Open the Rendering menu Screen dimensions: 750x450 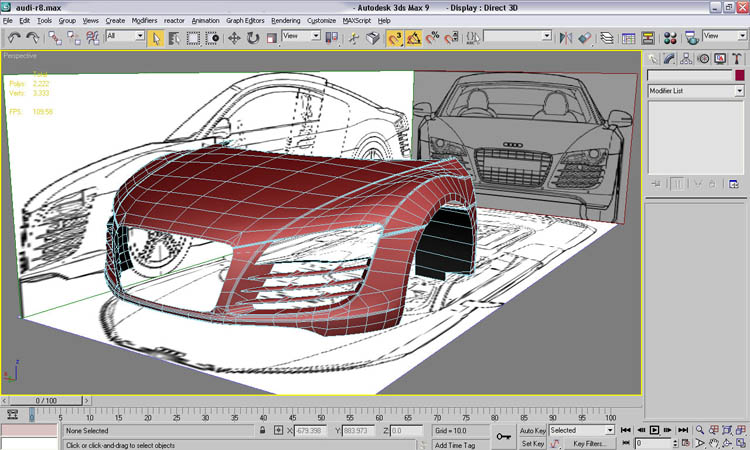tap(286, 20)
